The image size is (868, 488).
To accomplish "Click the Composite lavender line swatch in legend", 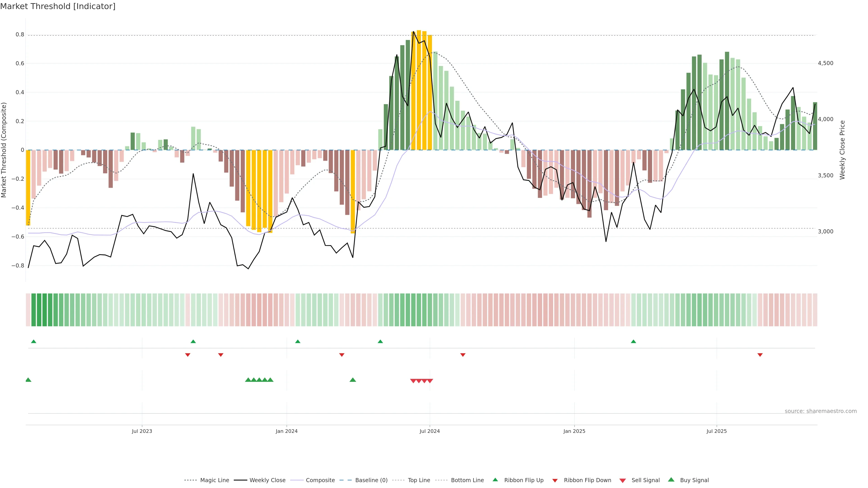I will [297, 480].
